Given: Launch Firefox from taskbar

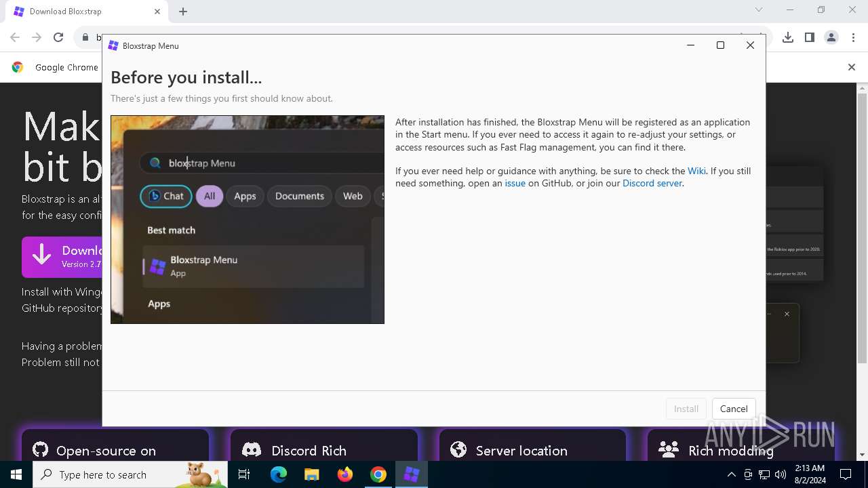Looking at the screenshot, I should point(344,474).
